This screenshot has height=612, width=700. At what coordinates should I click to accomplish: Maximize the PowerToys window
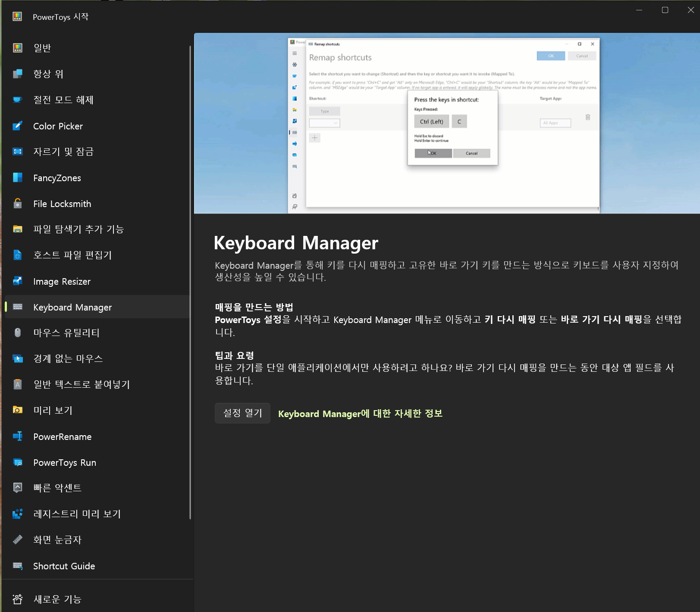(665, 10)
